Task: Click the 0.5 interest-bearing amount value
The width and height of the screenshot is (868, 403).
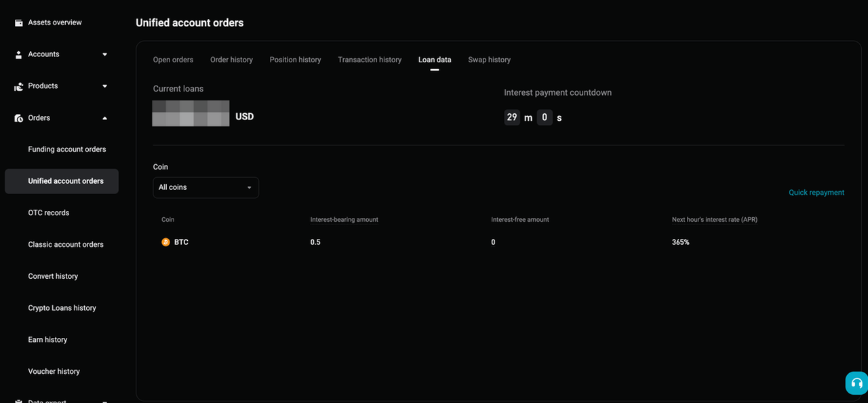Action: point(315,242)
